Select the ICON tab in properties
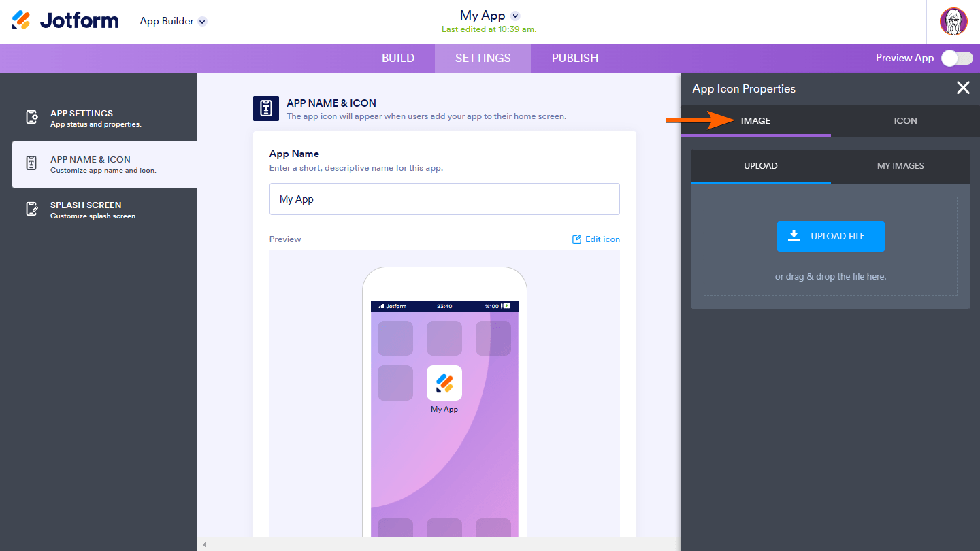Viewport: 980px width, 551px height. point(905,121)
